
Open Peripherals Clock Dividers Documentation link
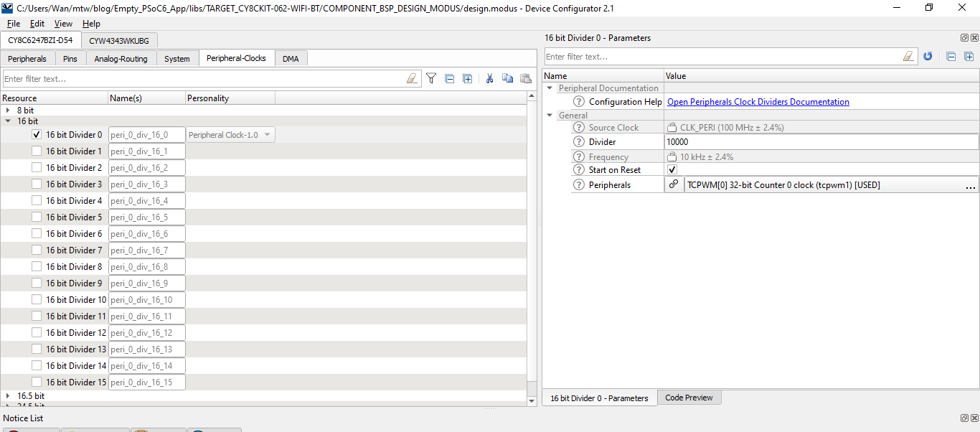(x=758, y=102)
